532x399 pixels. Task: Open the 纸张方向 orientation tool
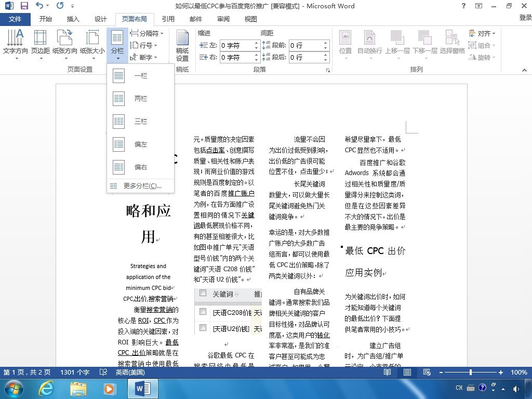[65, 45]
